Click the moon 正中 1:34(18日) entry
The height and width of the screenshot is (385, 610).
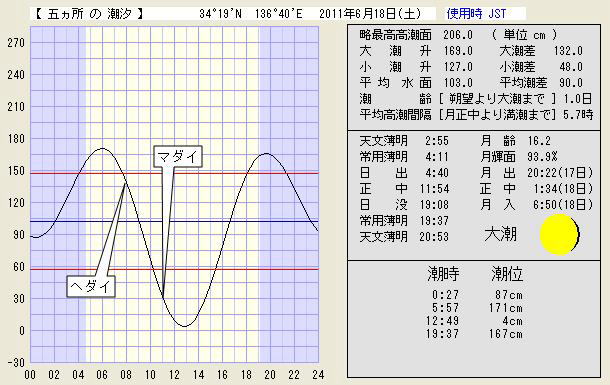[x=536, y=189]
